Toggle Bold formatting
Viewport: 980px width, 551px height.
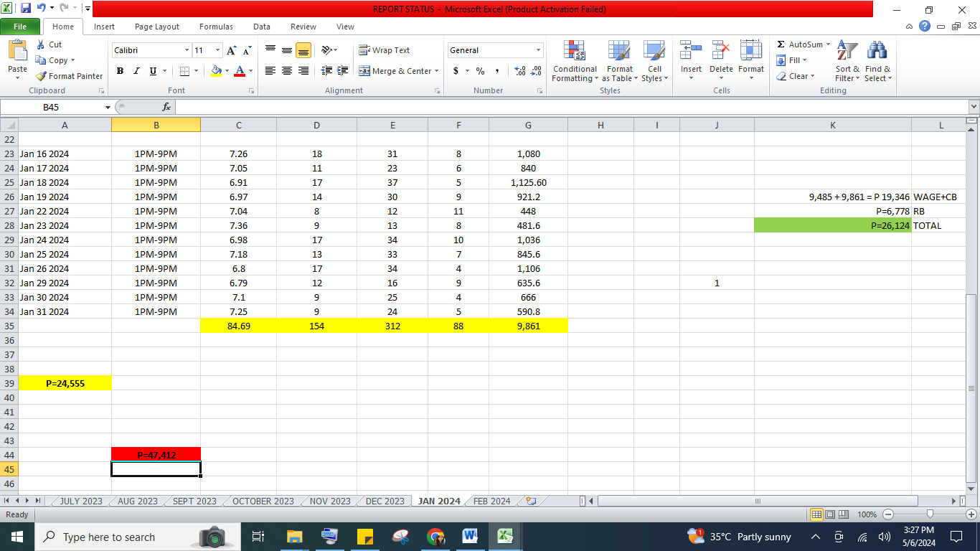coord(120,71)
